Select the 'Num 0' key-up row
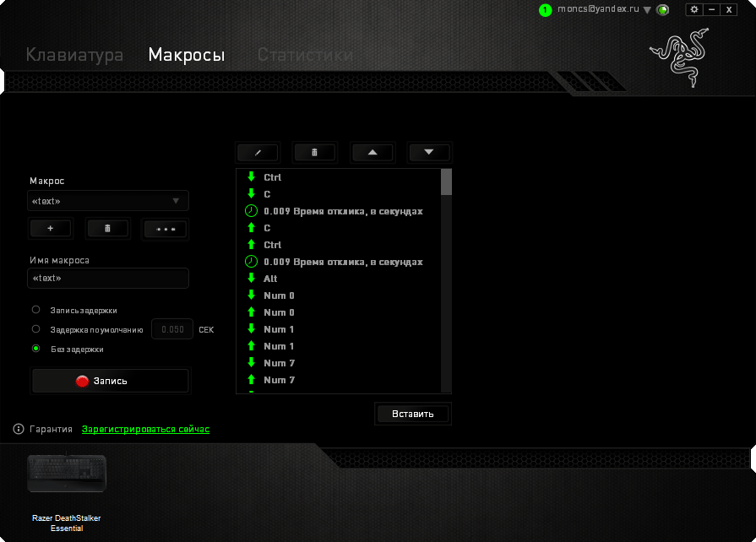The image size is (756, 542). [x=339, y=312]
